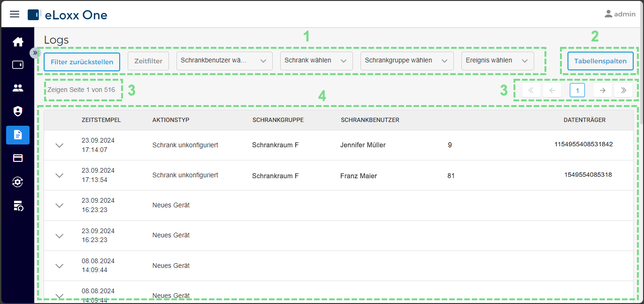Open the Schrank wählen dropdown
The height and width of the screenshot is (304, 644).
[316, 61]
